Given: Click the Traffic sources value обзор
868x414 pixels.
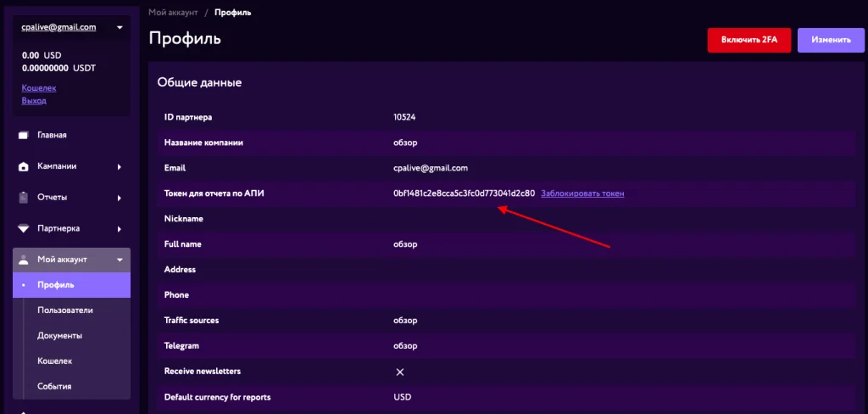Looking at the screenshot, I should pos(405,321).
